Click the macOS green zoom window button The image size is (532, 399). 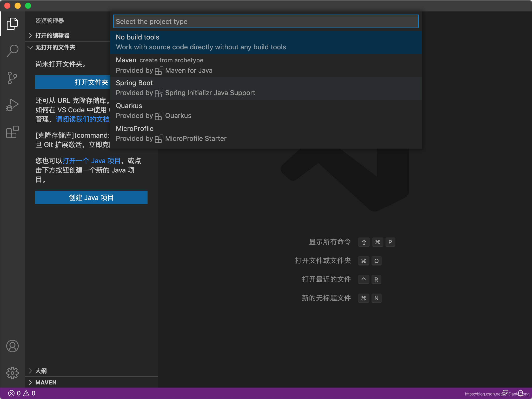tap(28, 6)
